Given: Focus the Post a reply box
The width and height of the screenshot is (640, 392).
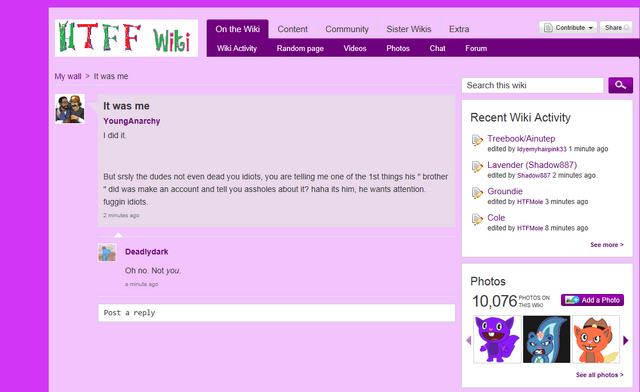Looking at the screenshot, I should (x=276, y=313).
